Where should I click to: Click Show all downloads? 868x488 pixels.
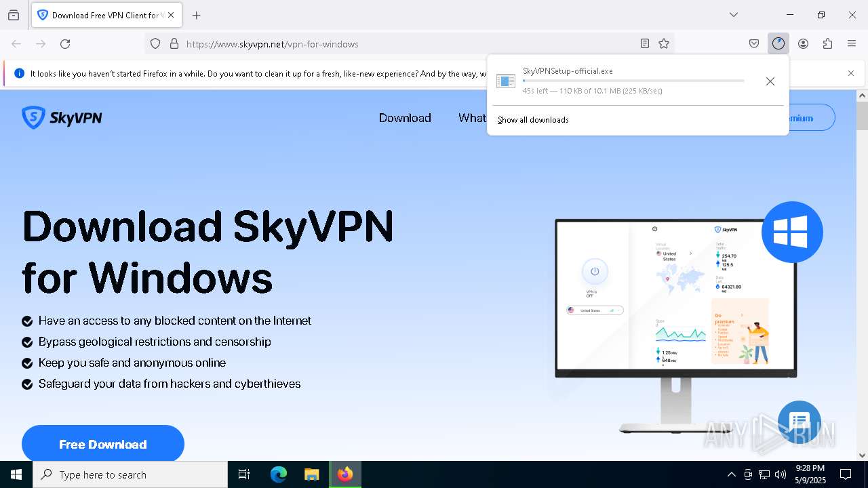click(x=533, y=120)
